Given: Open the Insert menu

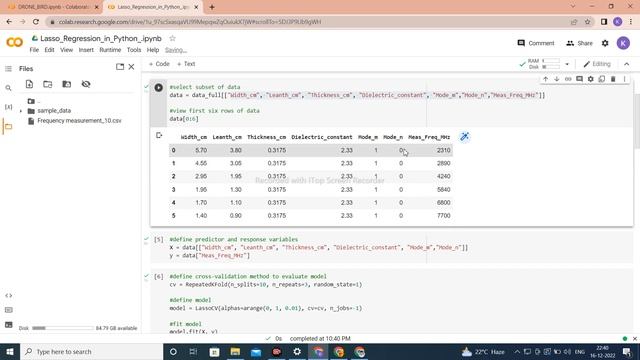Looking at the screenshot, I should [x=86, y=50].
